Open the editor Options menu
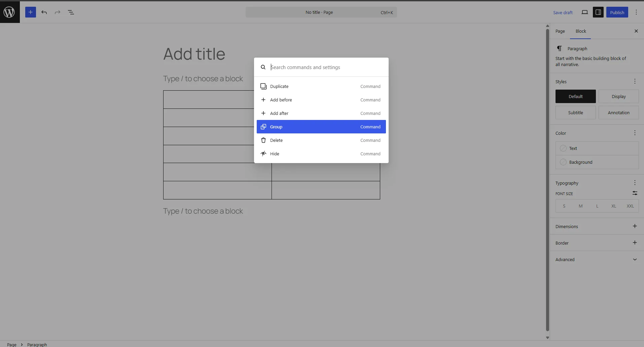 tap(636, 12)
